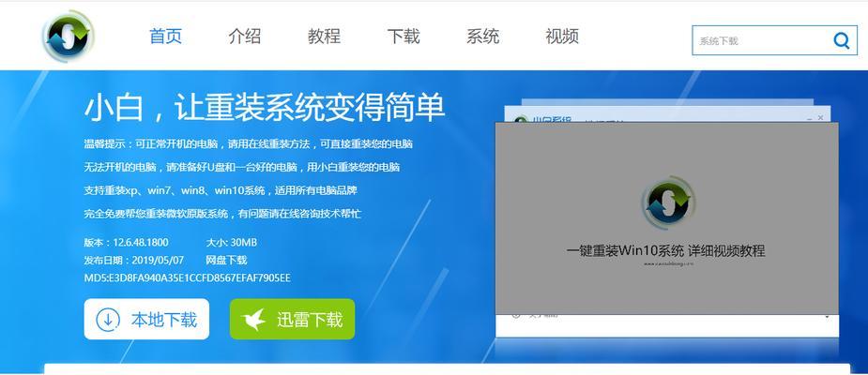This screenshot has height=375, width=868.
Task: Play the 一键重装Win10系统 video tutorial
Action: coord(666,217)
